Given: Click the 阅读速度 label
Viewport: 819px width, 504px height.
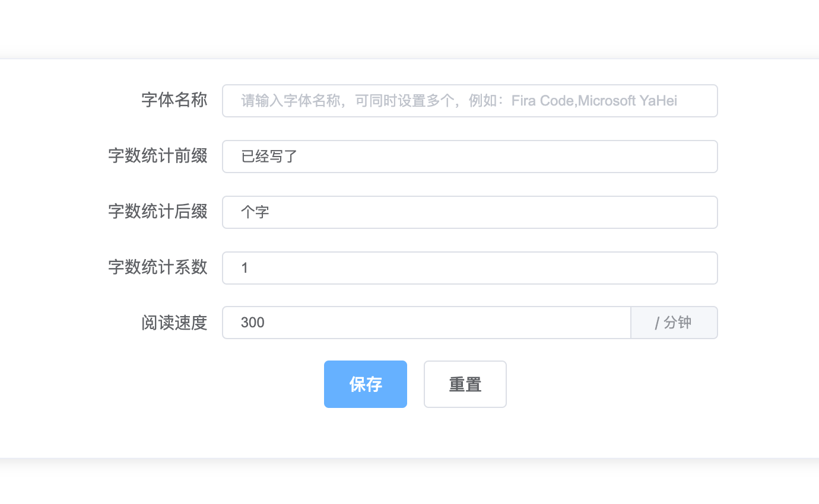Looking at the screenshot, I should 174,323.
